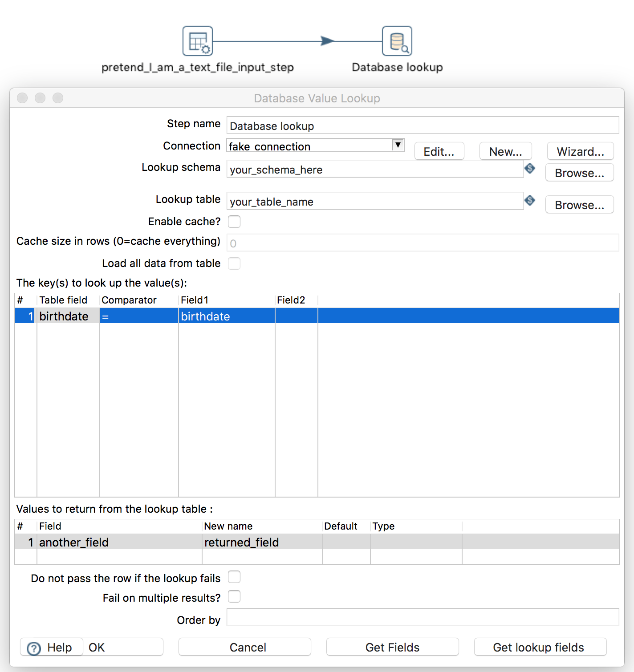Screen dimensions: 634x672
Task: Toggle Load all data from table
Action: pos(234,263)
